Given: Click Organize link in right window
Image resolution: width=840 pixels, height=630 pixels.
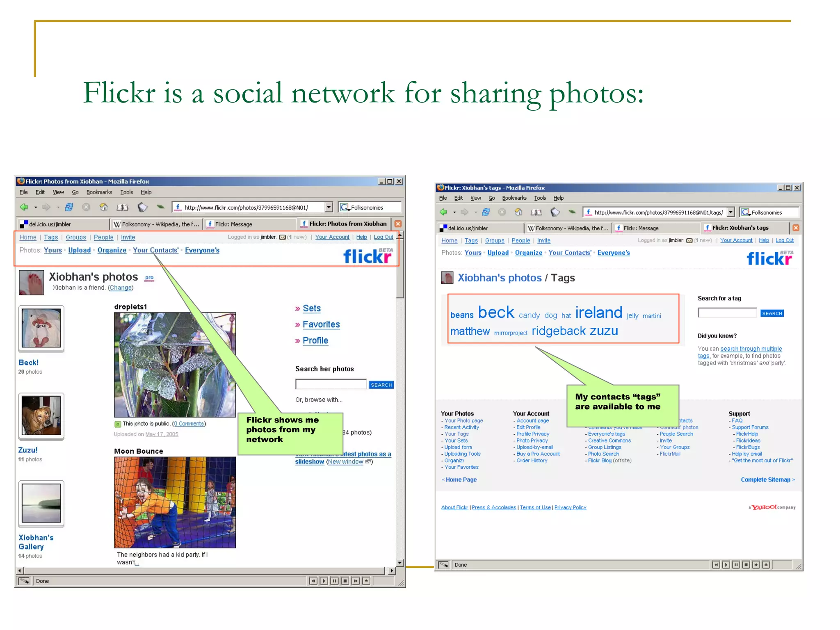Looking at the screenshot, I should (528, 253).
